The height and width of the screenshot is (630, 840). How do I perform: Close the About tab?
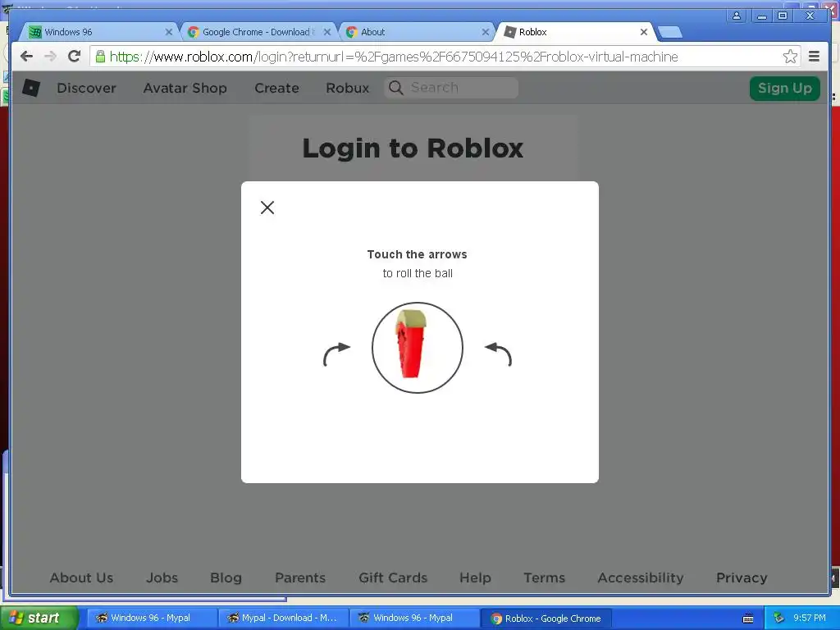pos(486,32)
